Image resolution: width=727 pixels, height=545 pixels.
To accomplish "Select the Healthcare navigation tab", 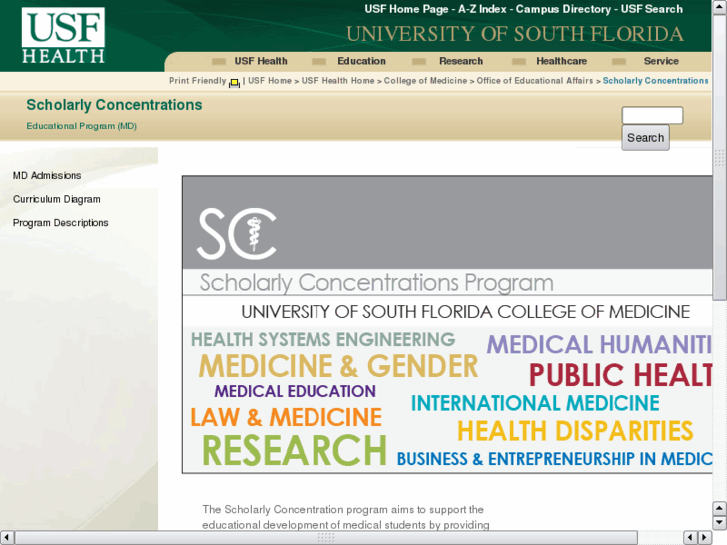I will 561,61.
